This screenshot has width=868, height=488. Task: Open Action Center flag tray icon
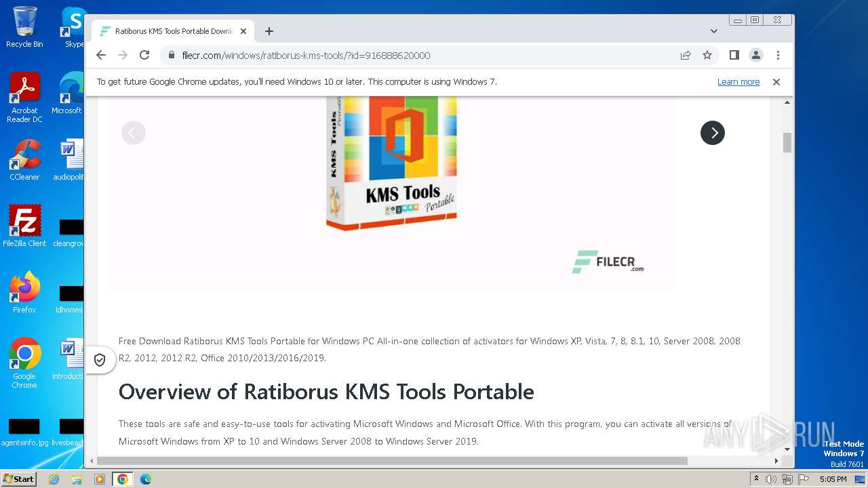tap(804, 479)
